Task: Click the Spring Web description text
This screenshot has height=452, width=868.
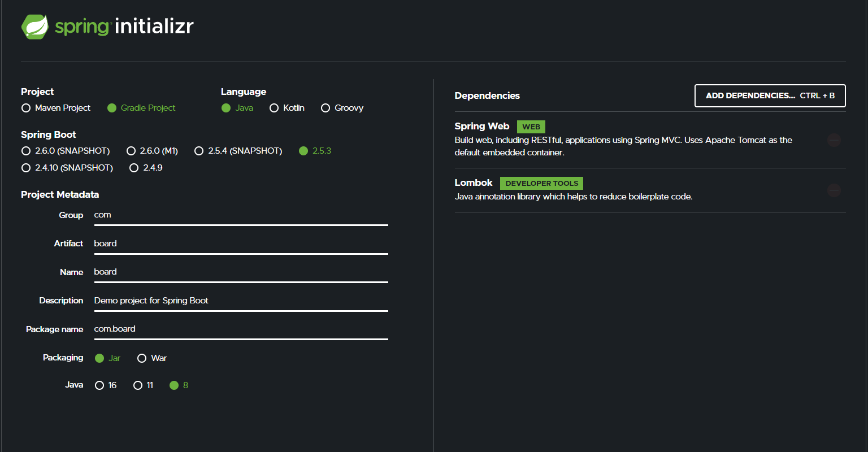Action: [x=623, y=146]
